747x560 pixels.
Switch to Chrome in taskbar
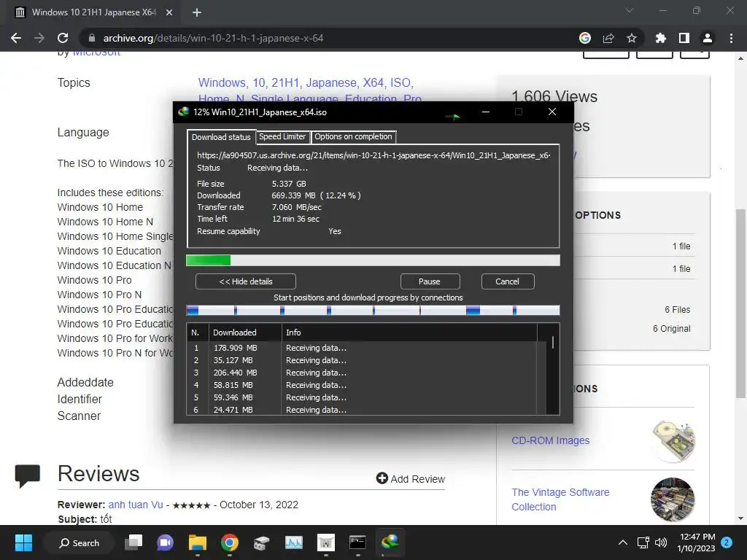click(x=230, y=542)
